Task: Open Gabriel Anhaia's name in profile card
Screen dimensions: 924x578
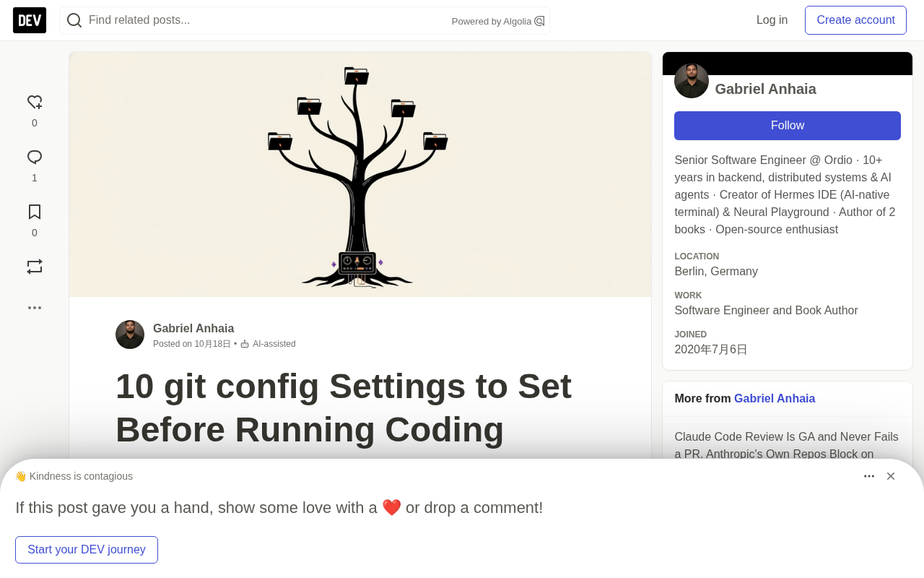Action: click(x=765, y=89)
